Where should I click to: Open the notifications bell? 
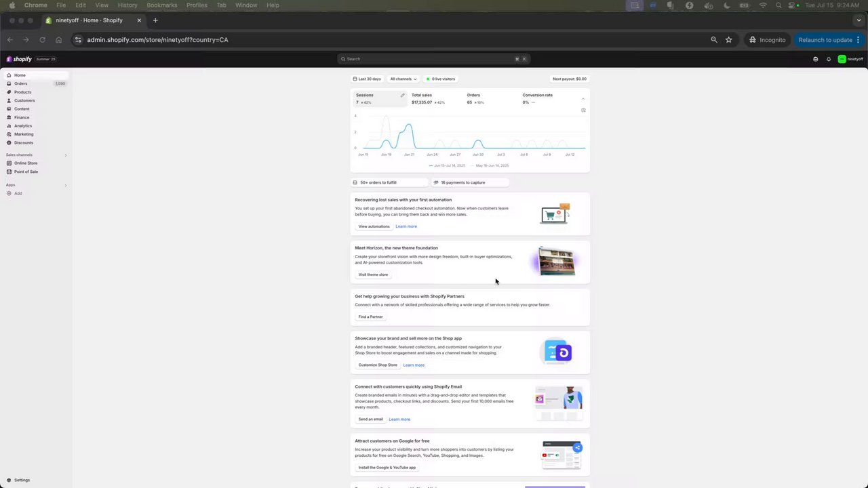828,59
